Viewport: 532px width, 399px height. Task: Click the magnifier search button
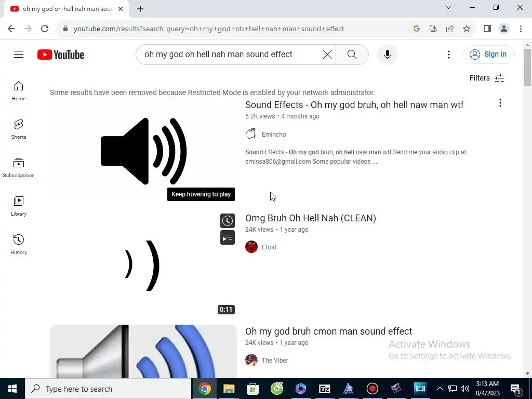(x=352, y=54)
